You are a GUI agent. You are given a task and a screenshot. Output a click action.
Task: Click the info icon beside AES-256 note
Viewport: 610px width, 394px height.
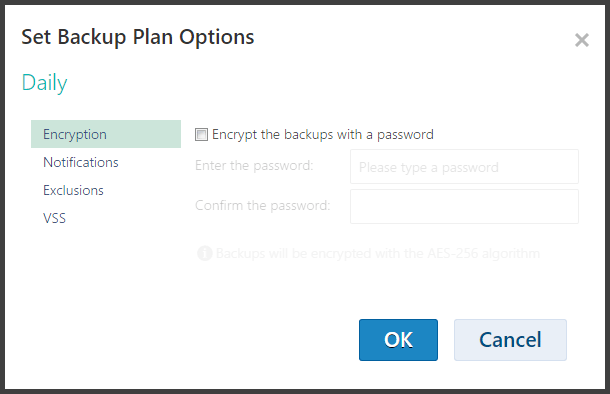(x=205, y=253)
